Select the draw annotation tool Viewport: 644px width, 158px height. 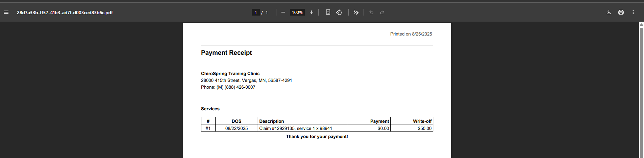point(356,13)
